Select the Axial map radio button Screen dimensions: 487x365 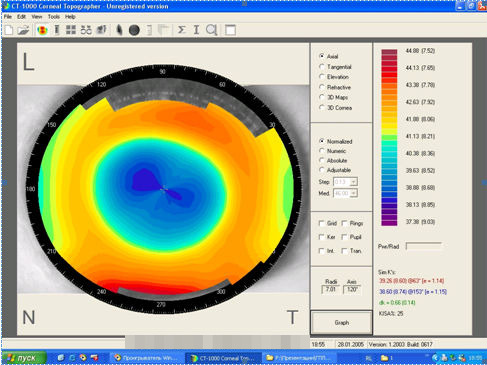(x=322, y=56)
